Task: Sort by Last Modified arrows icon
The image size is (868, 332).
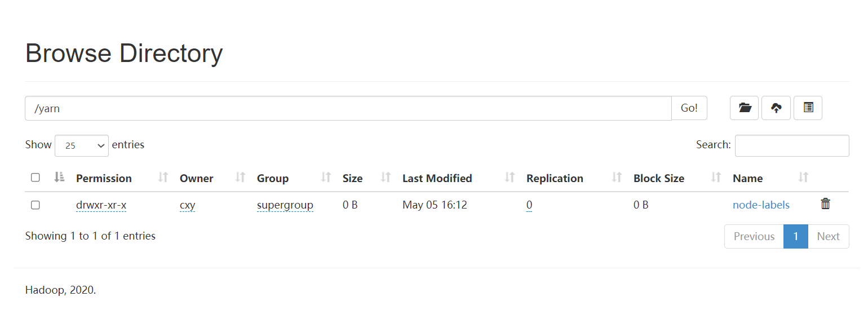Action: [510, 178]
